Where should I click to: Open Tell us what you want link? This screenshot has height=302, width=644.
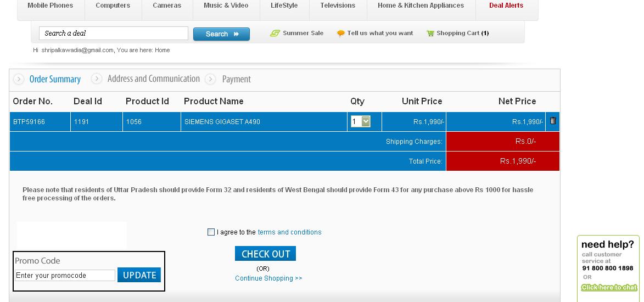pyautogui.click(x=380, y=33)
